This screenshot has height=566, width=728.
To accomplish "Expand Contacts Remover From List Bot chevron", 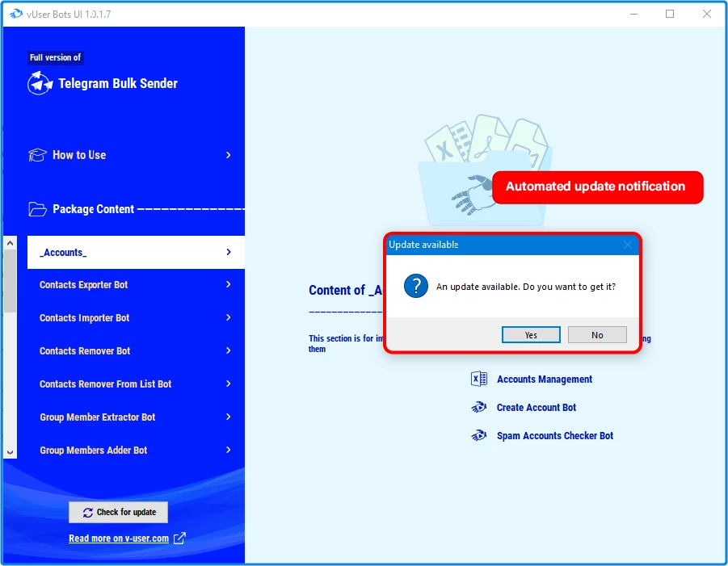I will 229,384.
